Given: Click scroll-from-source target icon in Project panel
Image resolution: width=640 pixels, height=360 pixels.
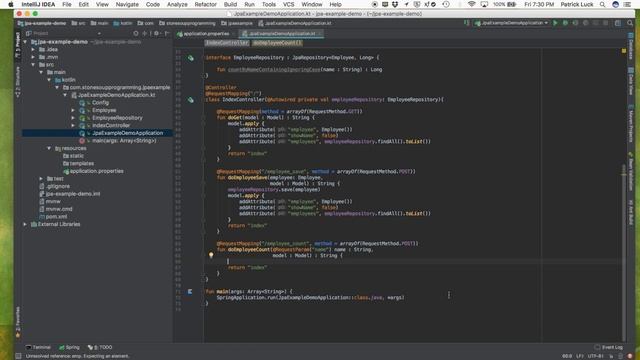Looking at the screenshot, I should tap(136, 33).
